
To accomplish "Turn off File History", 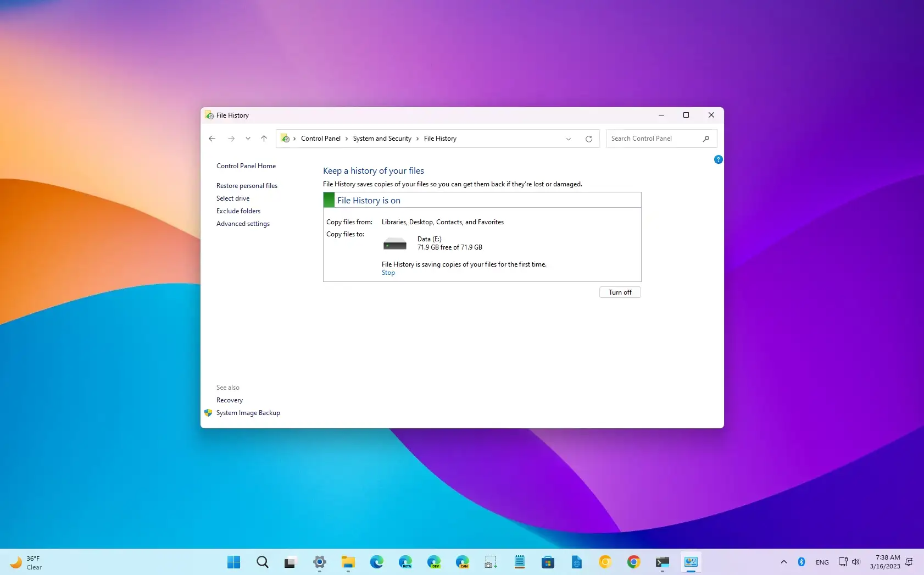I will (x=620, y=292).
